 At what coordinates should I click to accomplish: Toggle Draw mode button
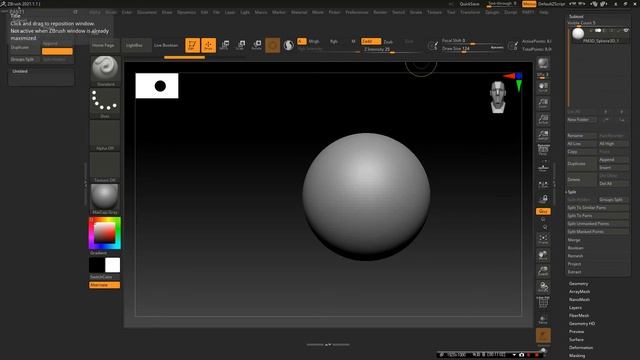209,45
